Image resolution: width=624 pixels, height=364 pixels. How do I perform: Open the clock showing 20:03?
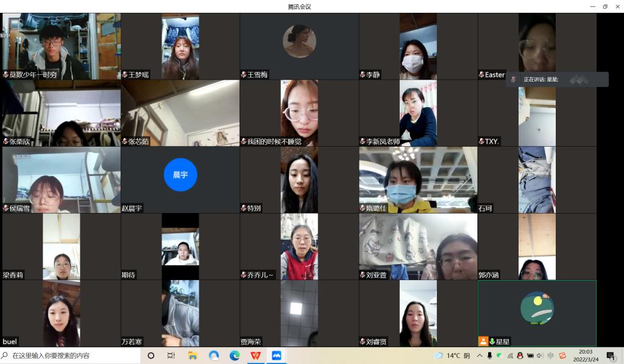point(585,355)
